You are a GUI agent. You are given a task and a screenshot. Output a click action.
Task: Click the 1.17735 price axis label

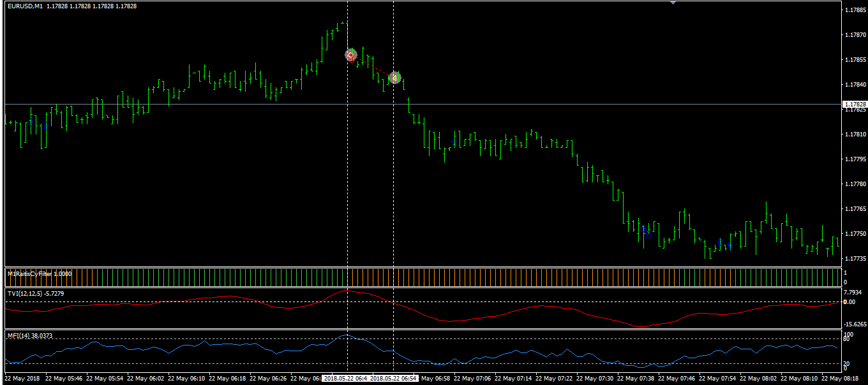point(855,259)
